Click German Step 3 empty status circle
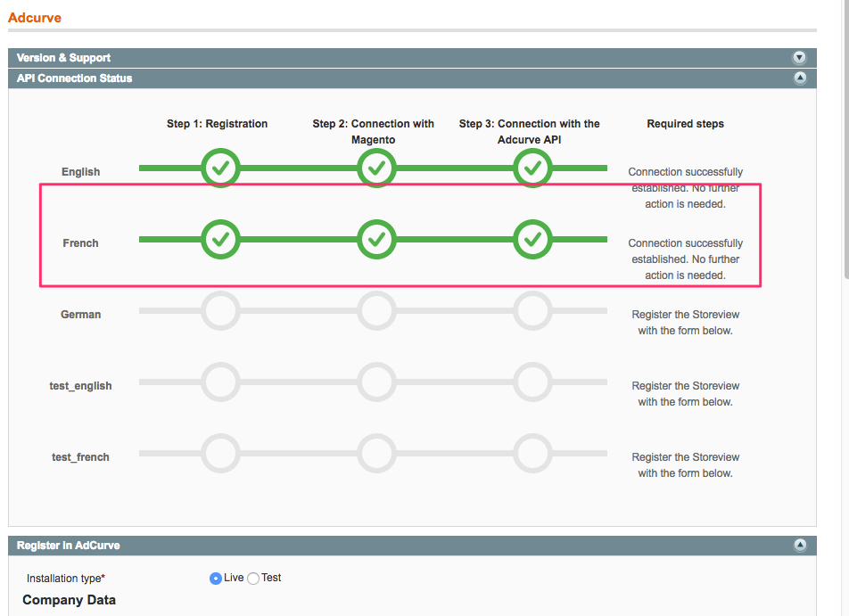The image size is (849, 616). pos(532,311)
